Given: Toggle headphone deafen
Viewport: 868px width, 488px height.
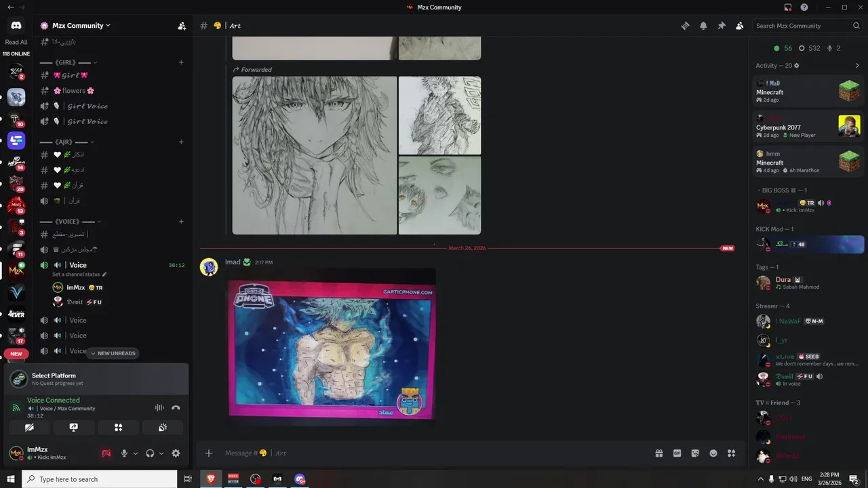Looking at the screenshot, I should (x=150, y=453).
